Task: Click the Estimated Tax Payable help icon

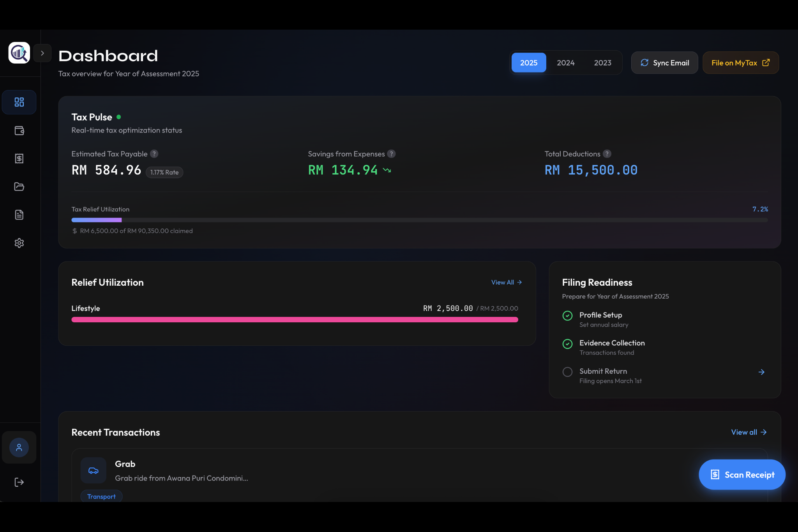Action: click(154, 154)
